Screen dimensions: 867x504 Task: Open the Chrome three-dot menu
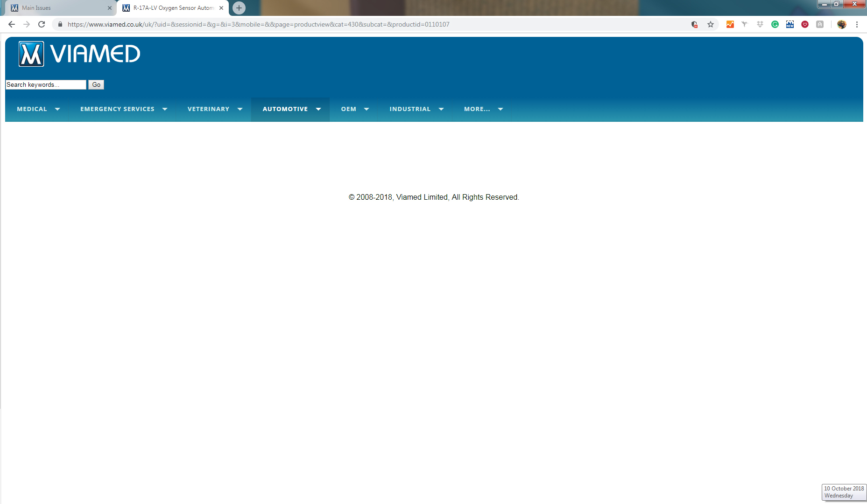tap(857, 24)
